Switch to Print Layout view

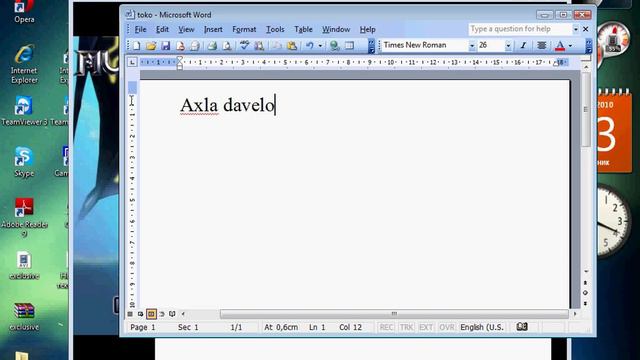[x=151, y=314]
